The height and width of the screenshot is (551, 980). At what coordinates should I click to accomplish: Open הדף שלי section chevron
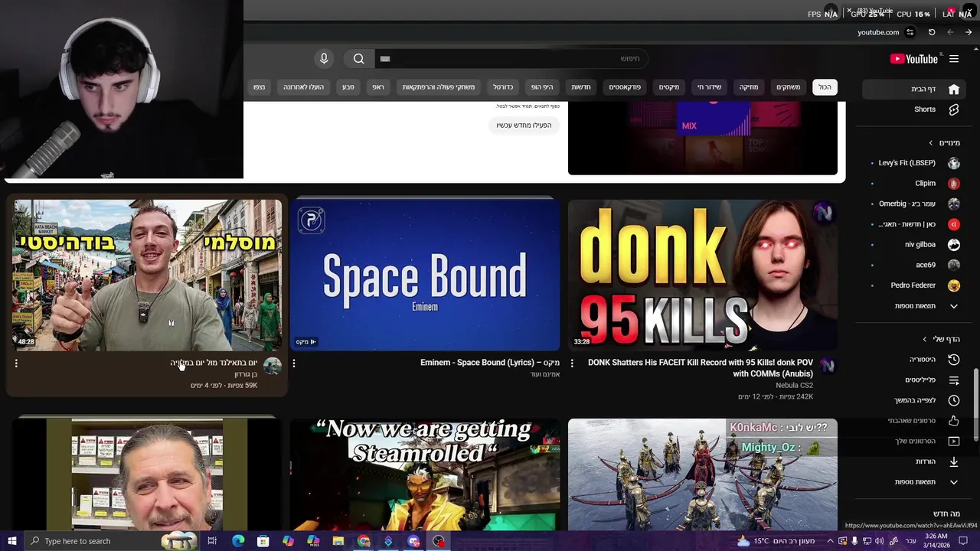click(x=925, y=339)
